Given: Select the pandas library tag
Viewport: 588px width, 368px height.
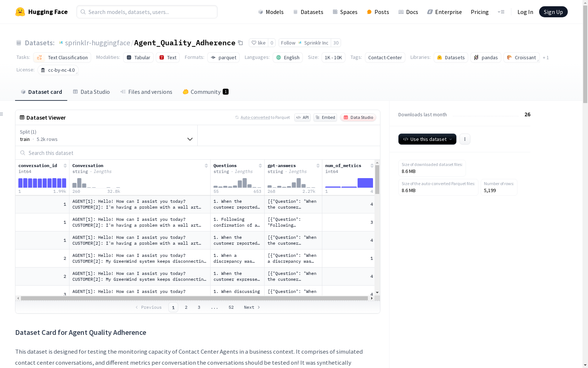Looking at the screenshot, I should coord(486,57).
